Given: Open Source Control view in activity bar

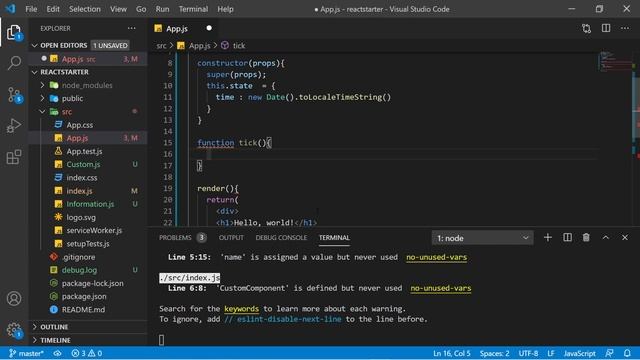Looking at the screenshot, I should coord(14,95).
